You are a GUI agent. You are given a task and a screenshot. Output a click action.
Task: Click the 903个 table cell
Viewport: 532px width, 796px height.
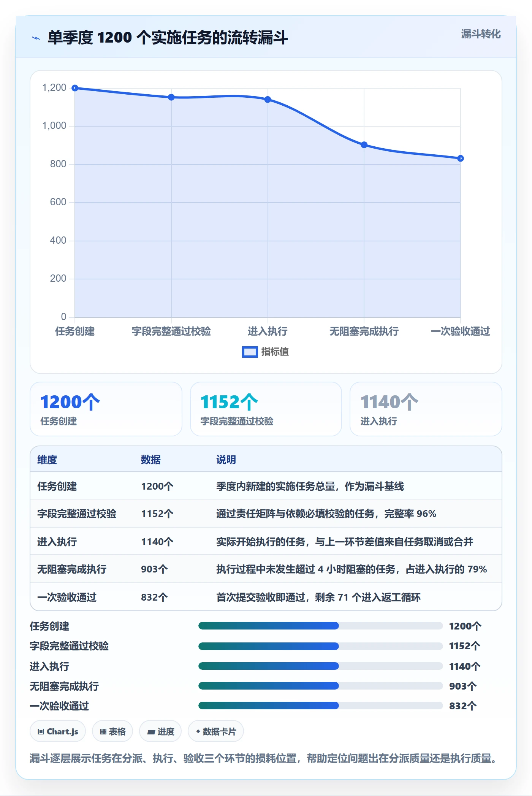pyautogui.click(x=154, y=569)
